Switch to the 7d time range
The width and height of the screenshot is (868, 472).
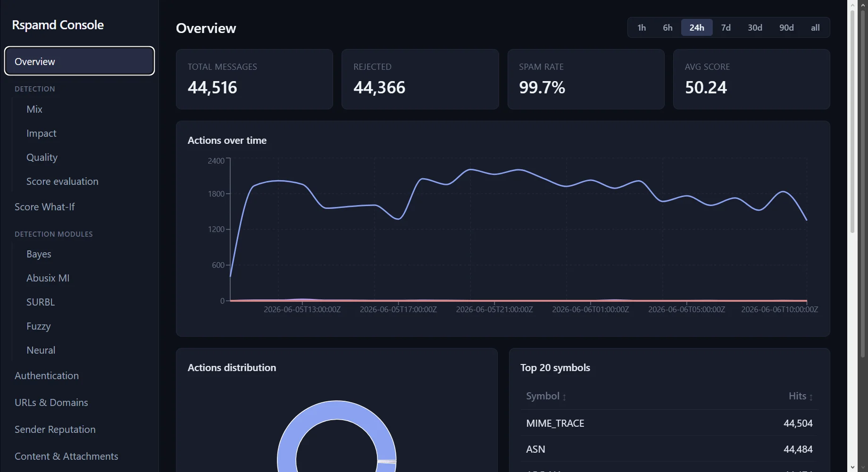tap(726, 27)
